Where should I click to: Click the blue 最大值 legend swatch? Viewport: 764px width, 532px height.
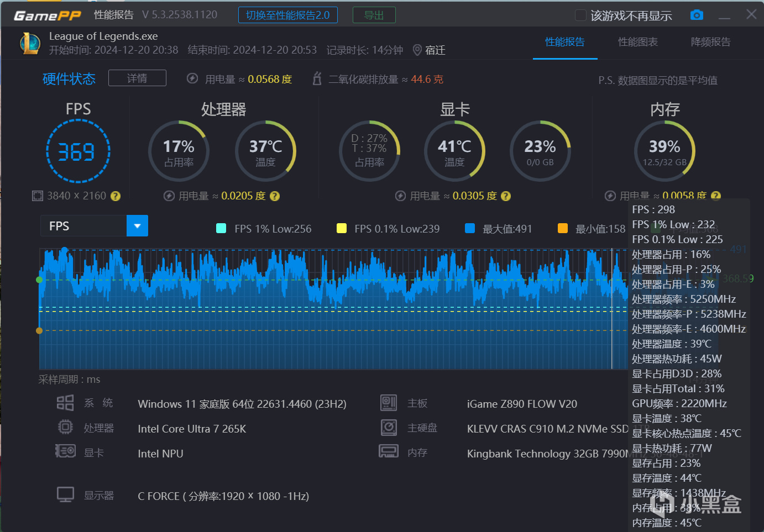coord(470,228)
